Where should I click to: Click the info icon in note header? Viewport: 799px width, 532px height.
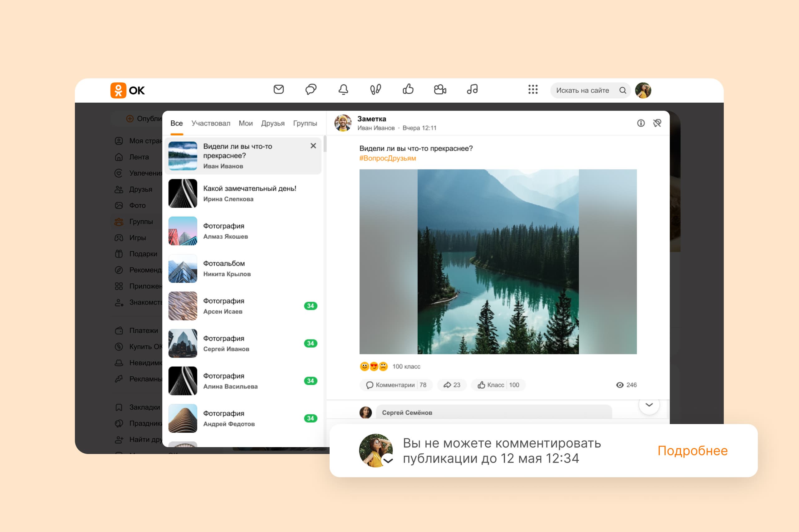tap(640, 123)
